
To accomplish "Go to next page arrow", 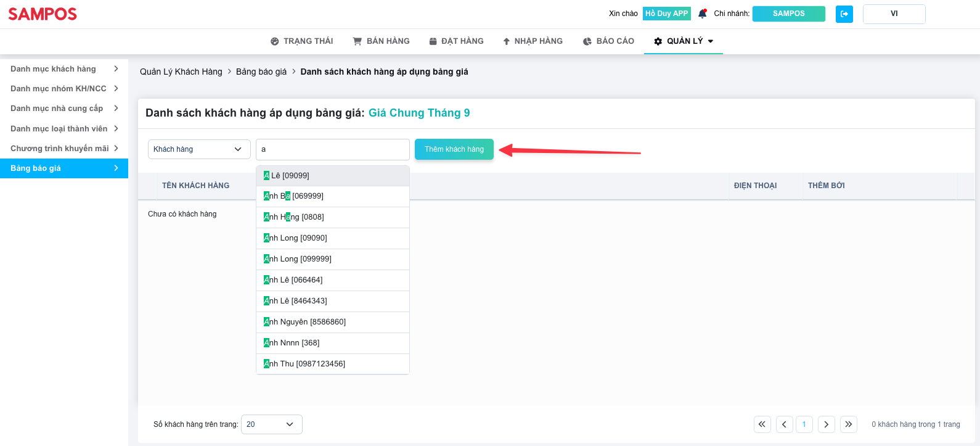I will coord(827,424).
